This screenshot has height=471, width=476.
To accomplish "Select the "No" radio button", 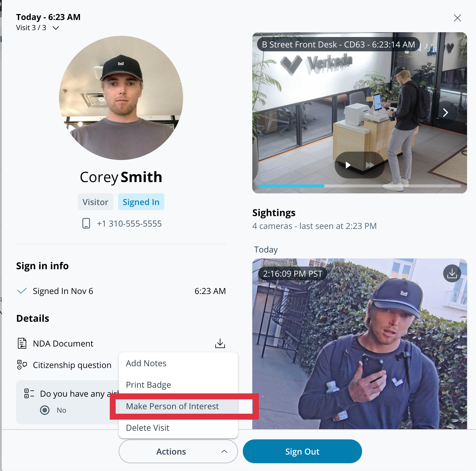I will [45, 410].
